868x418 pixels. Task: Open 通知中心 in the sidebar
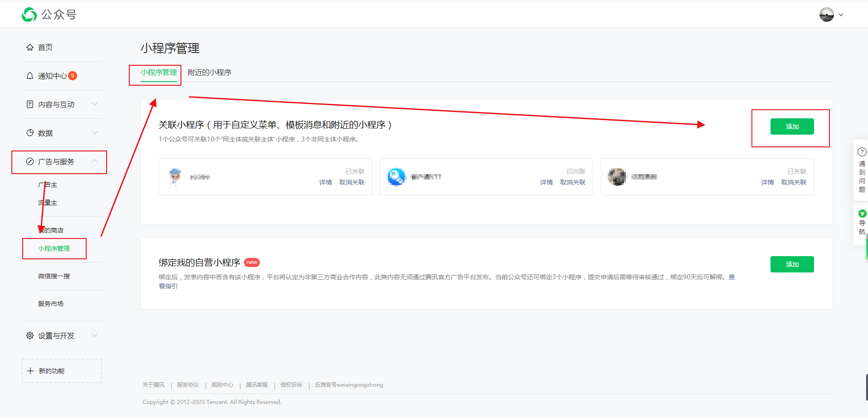pyautogui.click(x=53, y=76)
